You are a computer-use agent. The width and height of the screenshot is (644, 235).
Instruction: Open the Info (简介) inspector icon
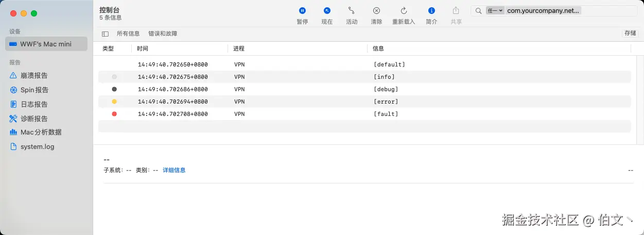[431, 11]
